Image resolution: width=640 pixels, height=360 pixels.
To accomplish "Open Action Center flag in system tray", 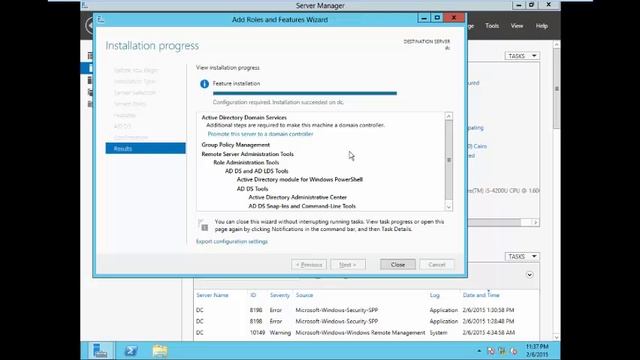I will (x=491, y=351).
